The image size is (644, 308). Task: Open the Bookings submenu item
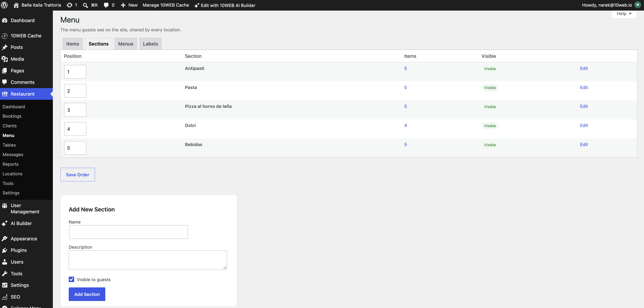pos(12,116)
